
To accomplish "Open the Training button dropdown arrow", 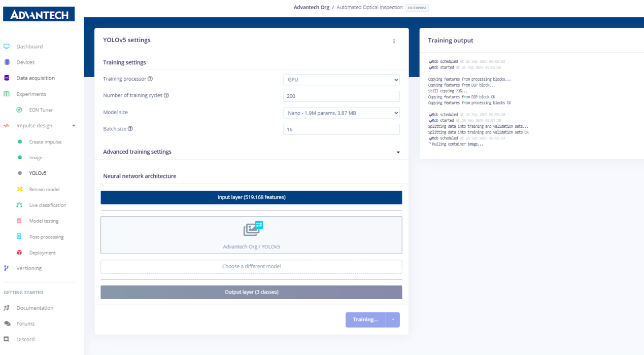I will (393, 319).
